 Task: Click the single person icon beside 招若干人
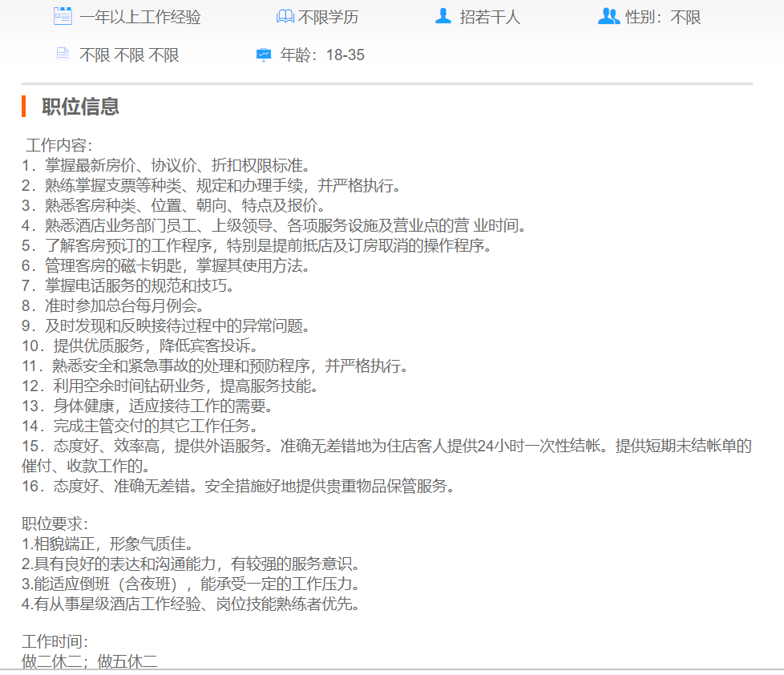(x=443, y=16)
